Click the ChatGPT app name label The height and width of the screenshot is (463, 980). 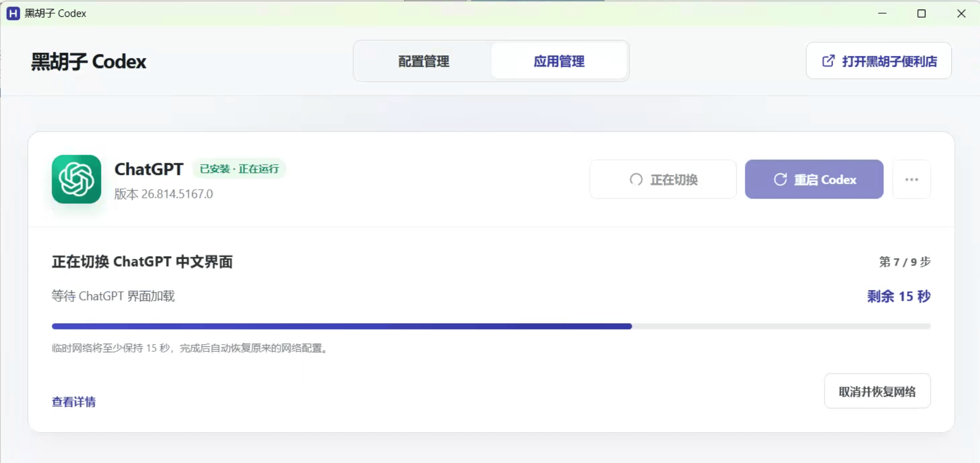click(x=149, y=169)
